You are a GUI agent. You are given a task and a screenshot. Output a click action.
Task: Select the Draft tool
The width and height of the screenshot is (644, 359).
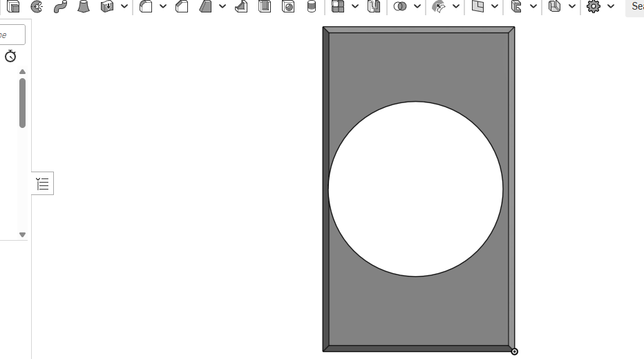pos(205,6)
